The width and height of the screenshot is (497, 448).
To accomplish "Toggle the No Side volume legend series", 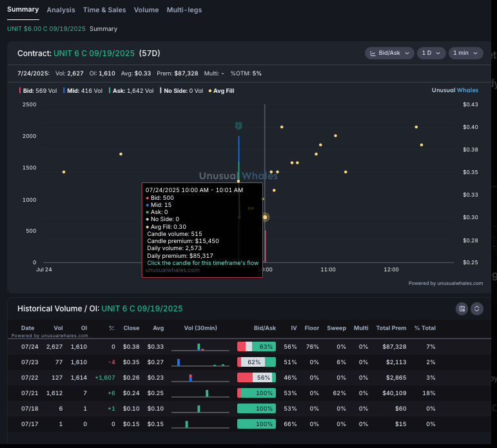I will [x=181, y=91].
